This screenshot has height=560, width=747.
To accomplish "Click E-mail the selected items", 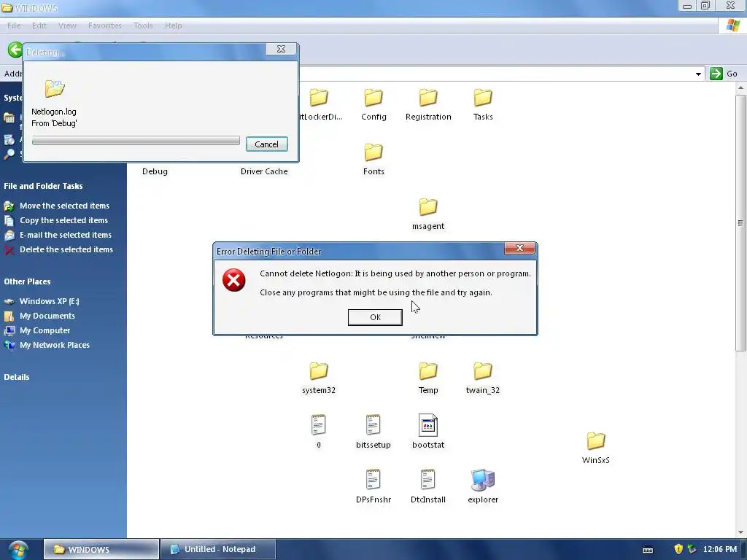I will 65,235.
